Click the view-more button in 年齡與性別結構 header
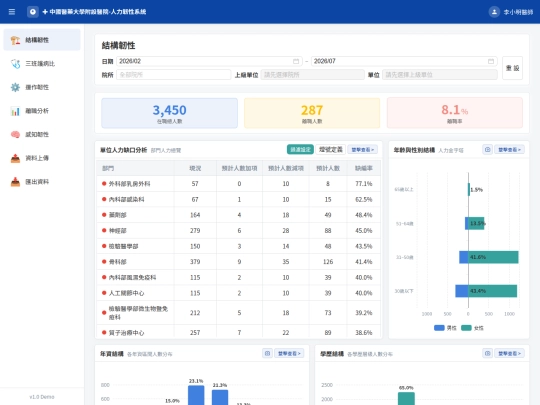Screen dimensions: 540x405 pyautogui.click(x=509, y=149)
